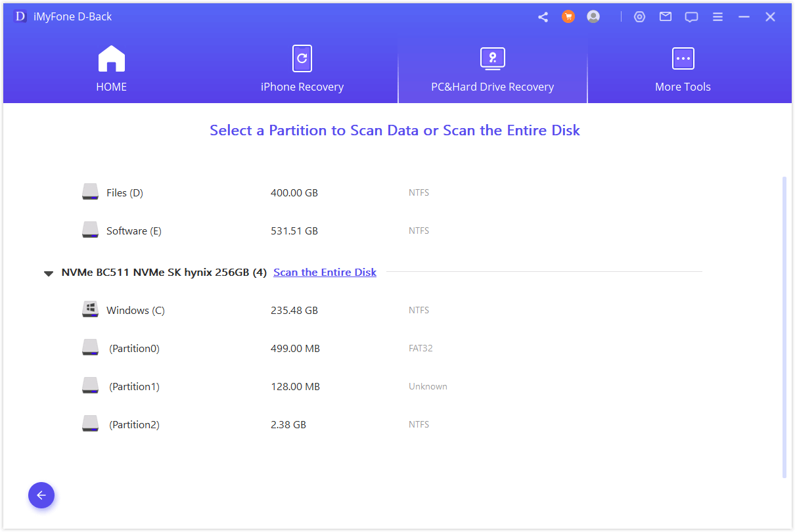Click the 2.38 GB size value
The height and width of the screenshot is (532, 795).
[x=288, y=424]
